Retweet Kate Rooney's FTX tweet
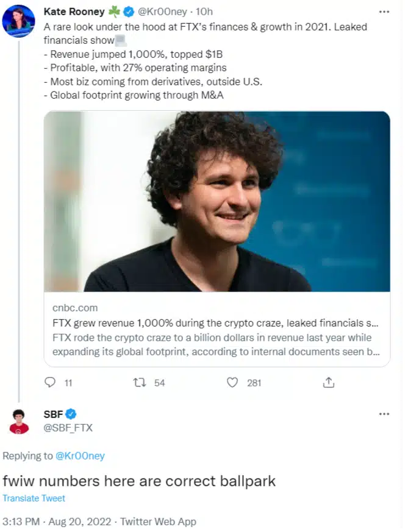405x532 pixels. coord(139,383)
